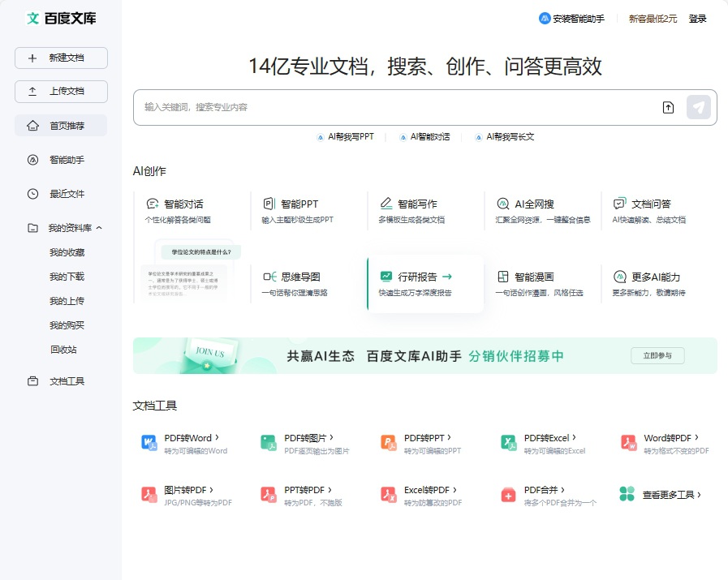Image resolution: width=728 pixels, height=580 pixels.
Task: Select the 智能PPT feature icon
Action: pyautogui.click(x=269, y=204)
